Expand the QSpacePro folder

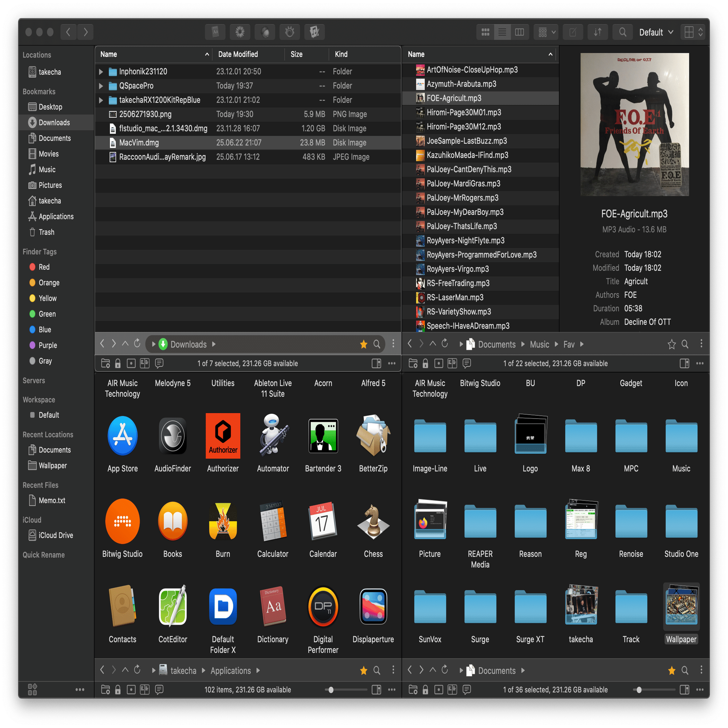point(100,86)
